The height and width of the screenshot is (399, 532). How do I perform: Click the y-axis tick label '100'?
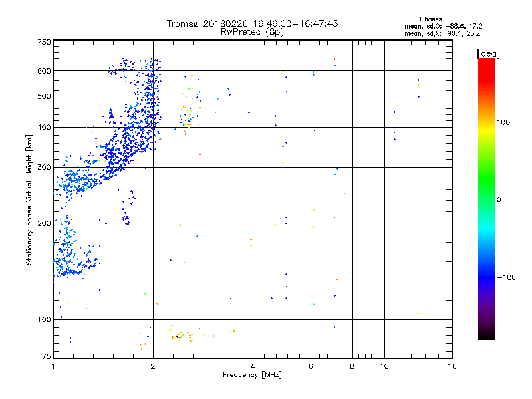pyautogui.click(x=44, y=320)
